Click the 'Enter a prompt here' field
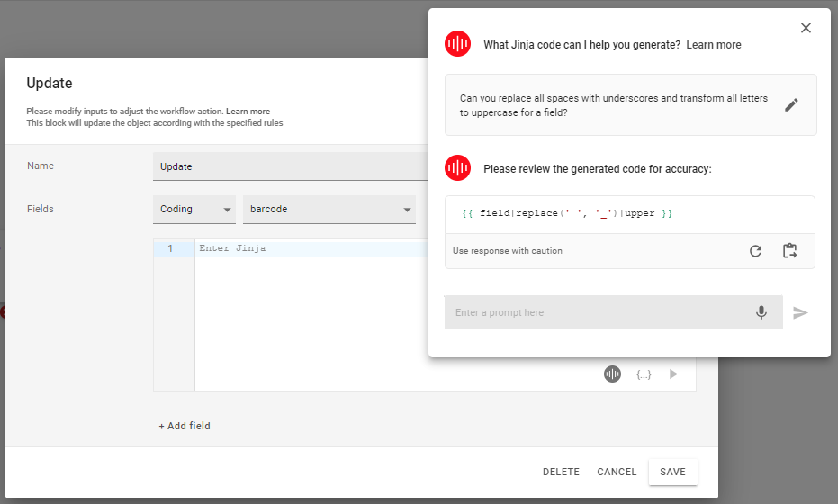 (x=599, y=312)
